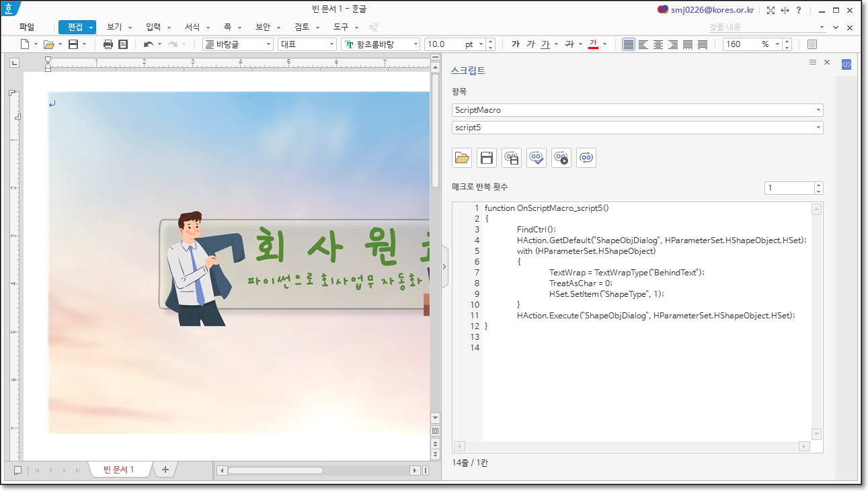This screenshot has height=491, width=868.
Task: Click the help question mark icon
Action: point(799,10)
